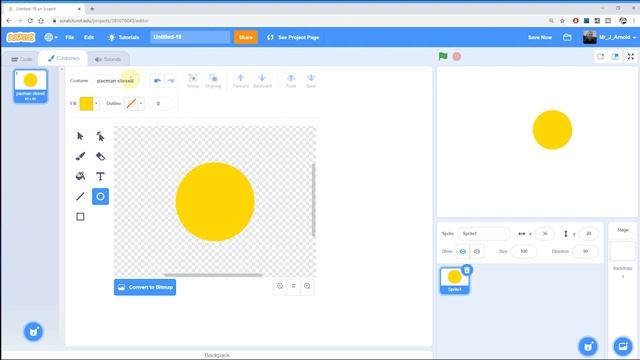This screenshot has width=640, height=360.
Task: Switch to the Sounds tab
Action: click(108, 59)
